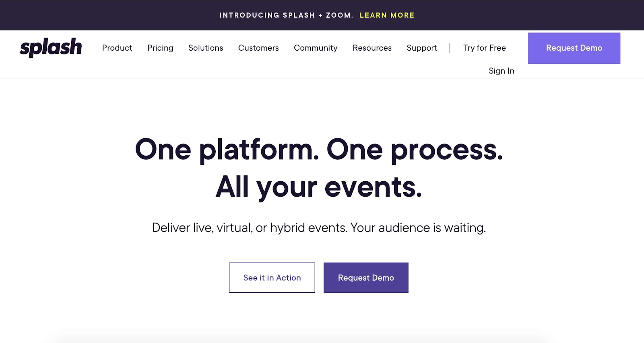This screenshot has width=644, height=343.
Task: Open the Support nav link
Action: click(421, 48)
